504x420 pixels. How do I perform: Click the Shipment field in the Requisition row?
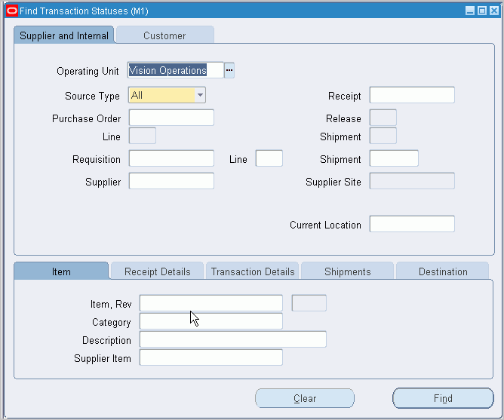pos(394,158)
